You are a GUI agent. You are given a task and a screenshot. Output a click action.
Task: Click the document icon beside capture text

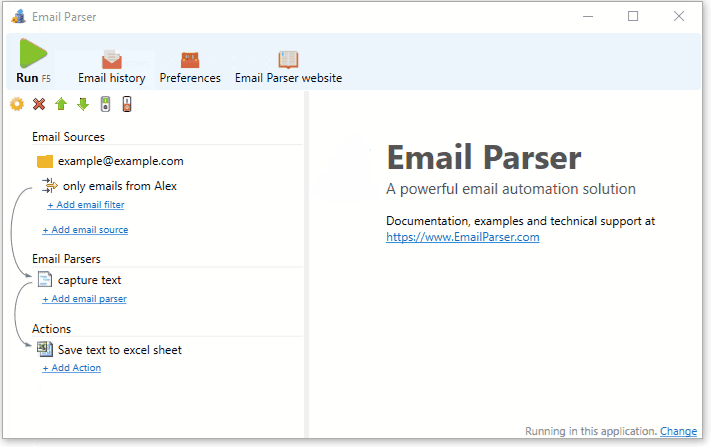point(44,279)
